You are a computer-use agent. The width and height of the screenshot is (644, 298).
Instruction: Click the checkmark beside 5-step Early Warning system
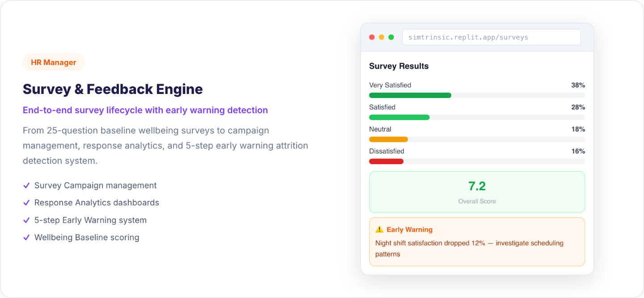click(x=26, y=220)
